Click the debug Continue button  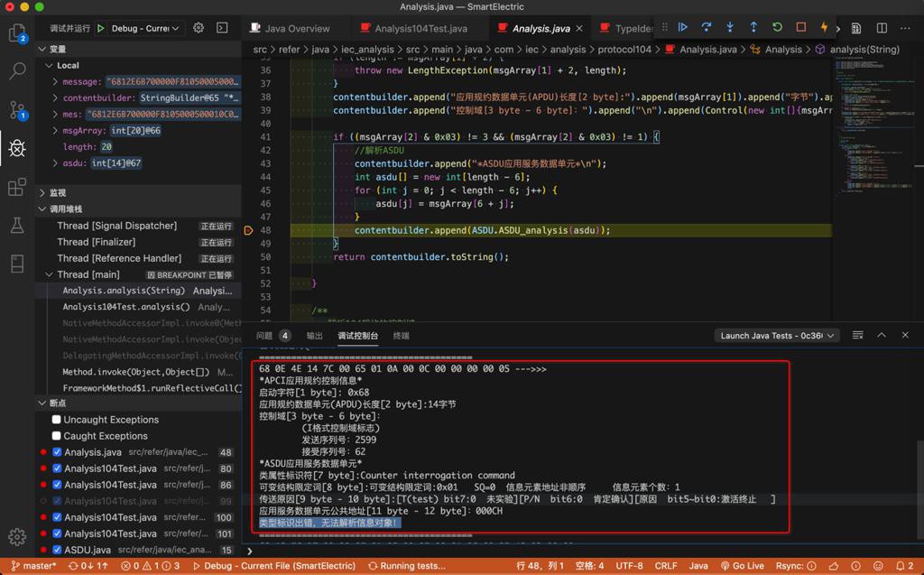682,28
